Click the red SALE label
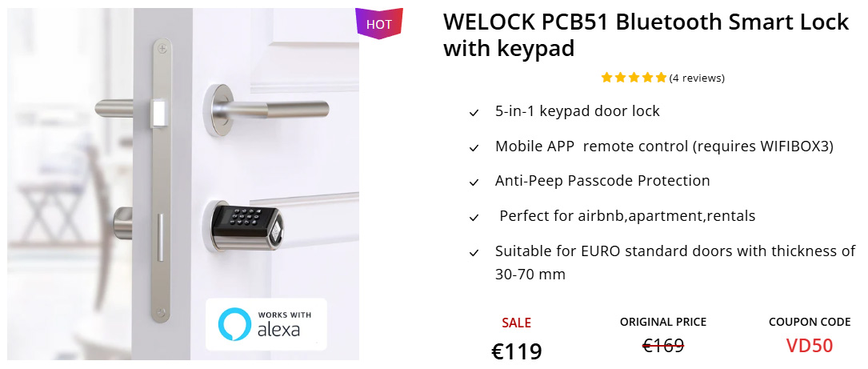 (x=516, y=323)
